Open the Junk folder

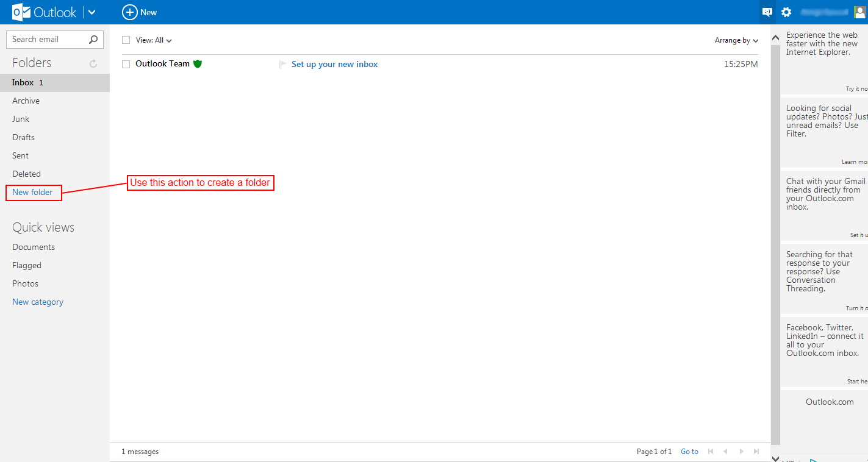[x=21, y=119]
